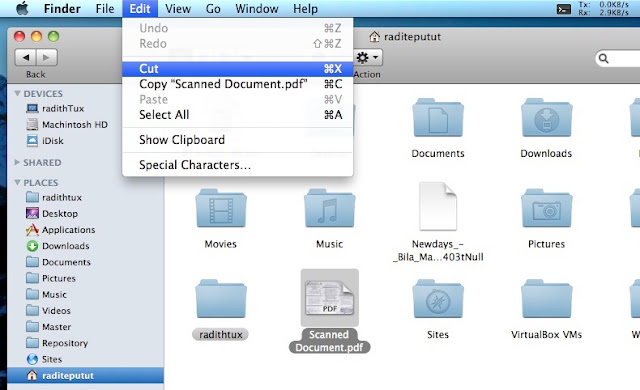Close the Edit menu
The image size is (640, 390).
(140, 9)
